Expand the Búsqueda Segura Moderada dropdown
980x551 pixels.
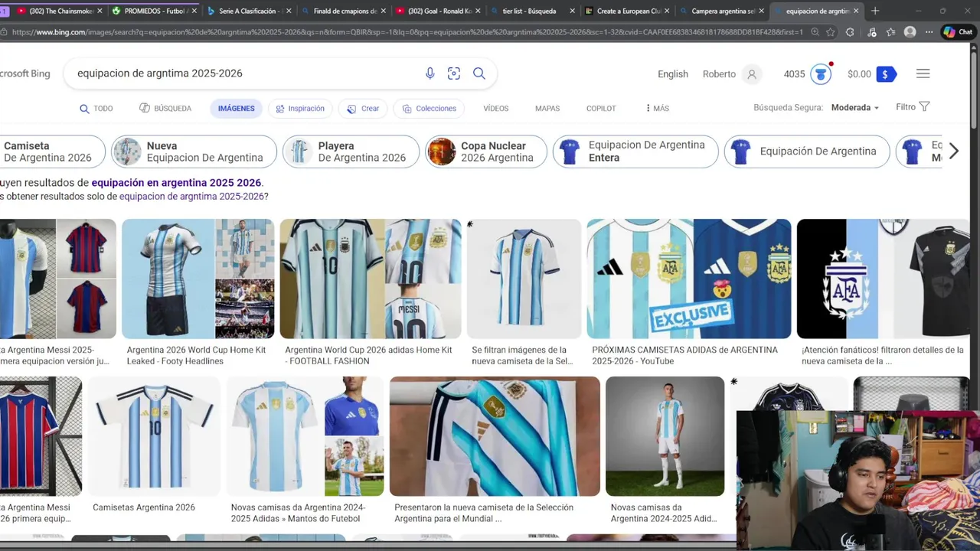coord(855,108)
